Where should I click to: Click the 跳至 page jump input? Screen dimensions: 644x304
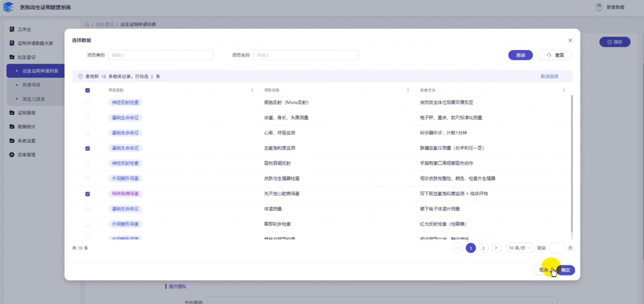[557, 248]
